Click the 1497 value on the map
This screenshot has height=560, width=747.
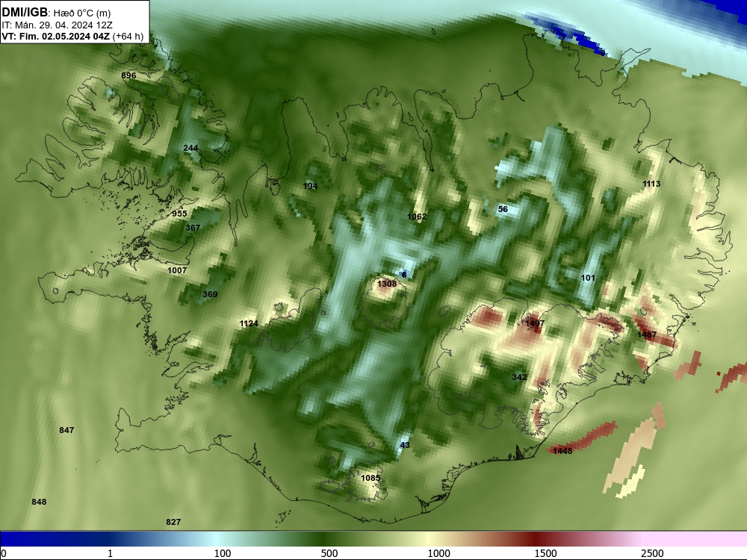(x=535, y=323)
